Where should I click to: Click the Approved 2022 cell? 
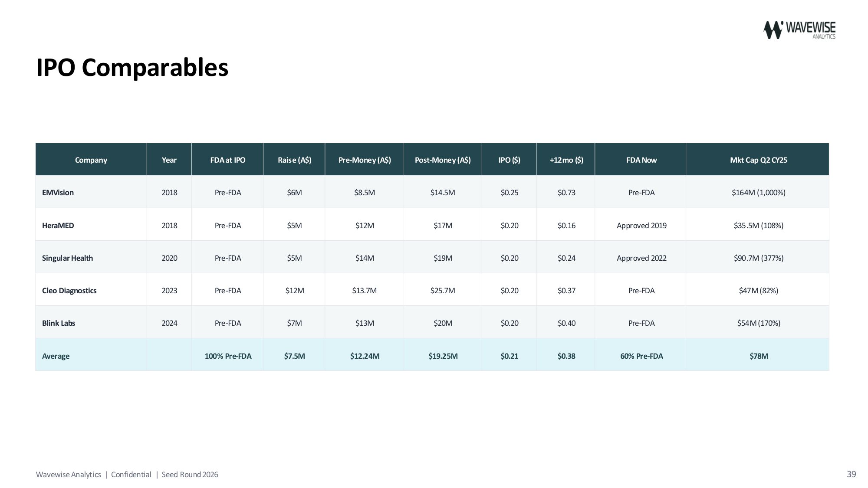coord(641,258)
